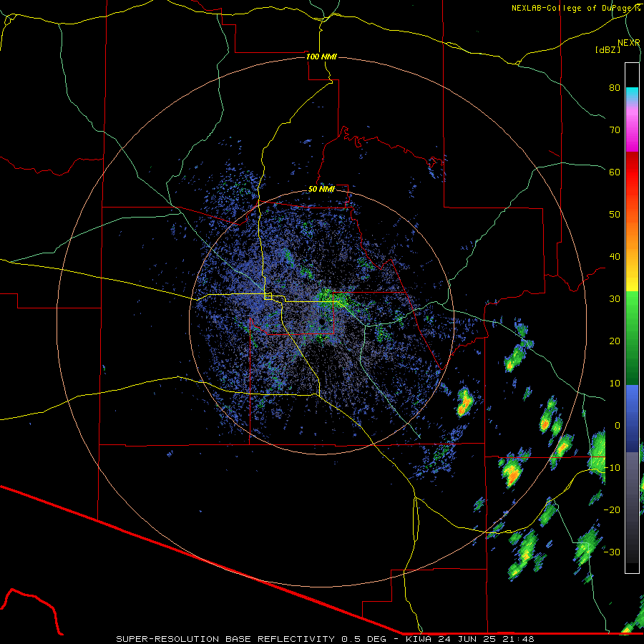Click the -10 value on dBZ scale
This screenshot has width=644, height=644.
(x=612, y=468)
